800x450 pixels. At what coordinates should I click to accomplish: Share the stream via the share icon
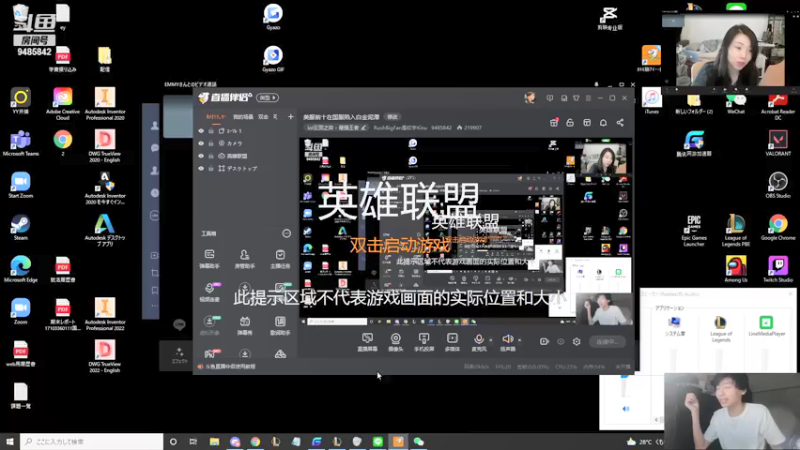click(x=620, y=122)
